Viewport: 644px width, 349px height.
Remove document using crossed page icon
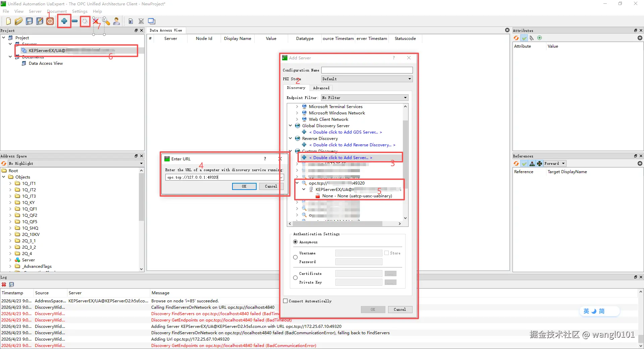[x=141, y=21]
